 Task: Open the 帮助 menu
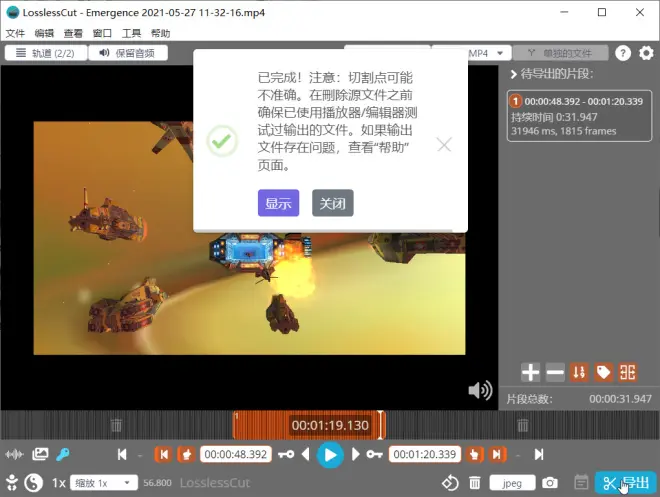[160, 33]
